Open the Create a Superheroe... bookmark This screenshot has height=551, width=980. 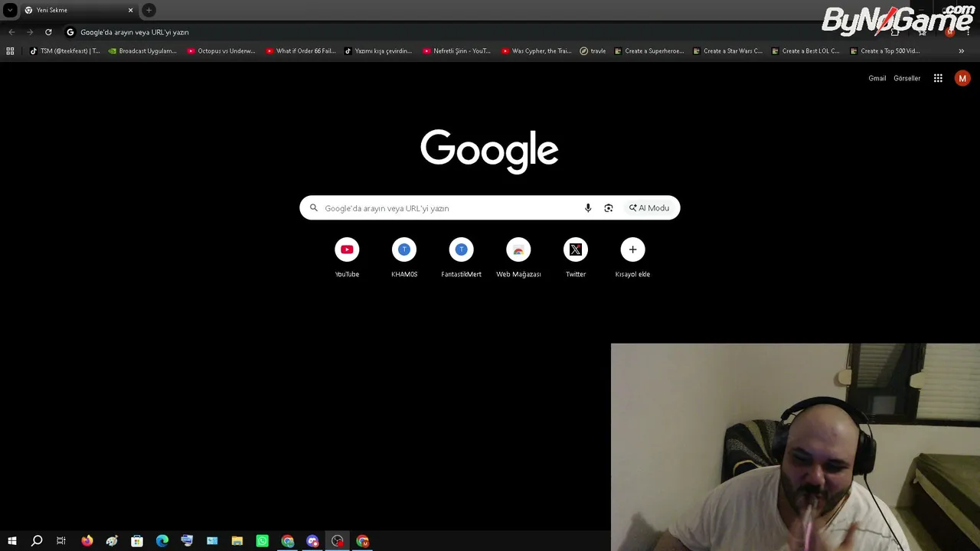[x=649, y=51]
